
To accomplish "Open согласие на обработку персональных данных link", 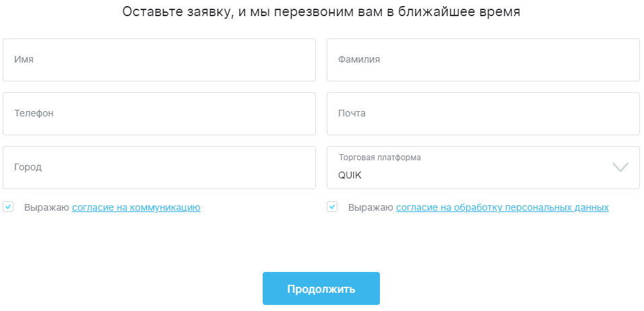I will pos(502,207).
